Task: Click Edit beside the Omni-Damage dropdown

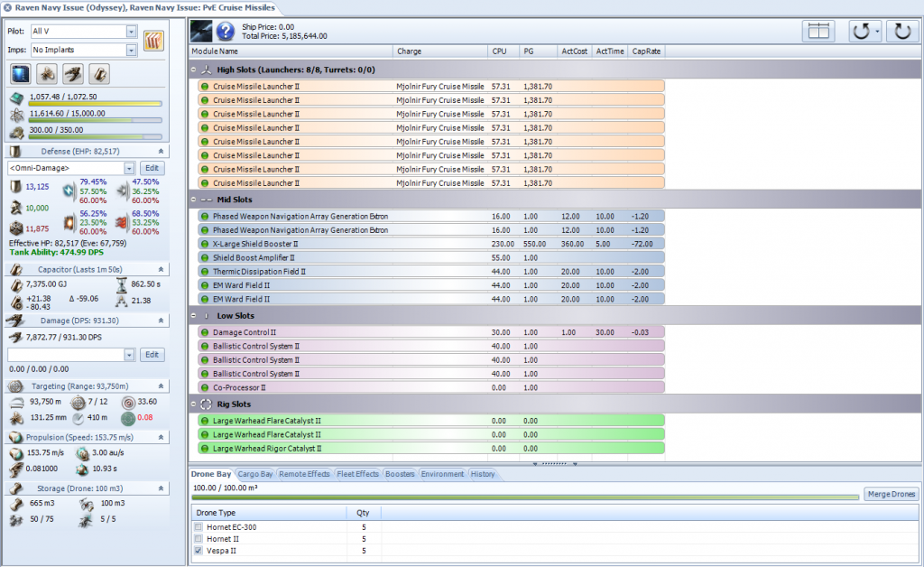Action: [x=152, y=169]
